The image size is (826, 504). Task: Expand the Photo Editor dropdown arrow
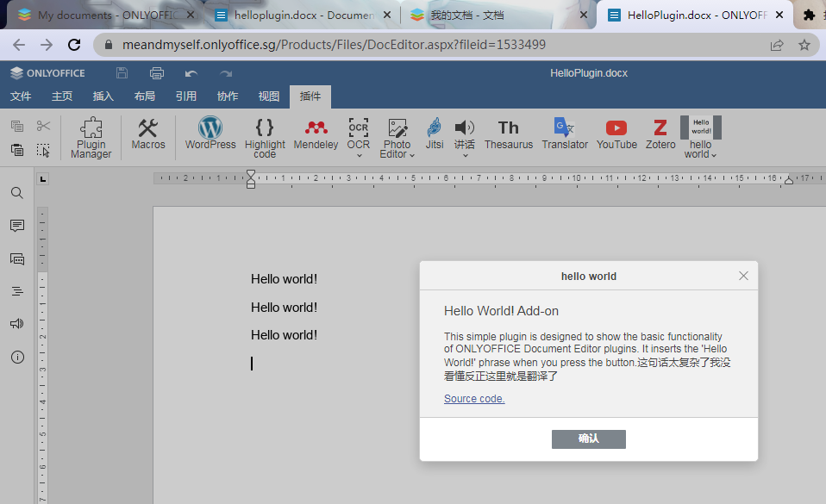click(x=412, y=155)
